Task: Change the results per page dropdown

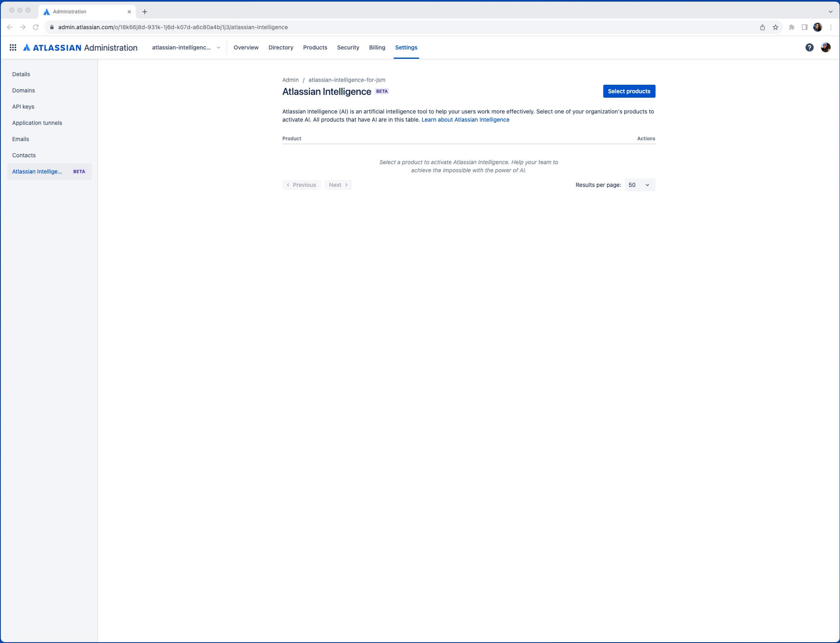Action: pos(640,185)
